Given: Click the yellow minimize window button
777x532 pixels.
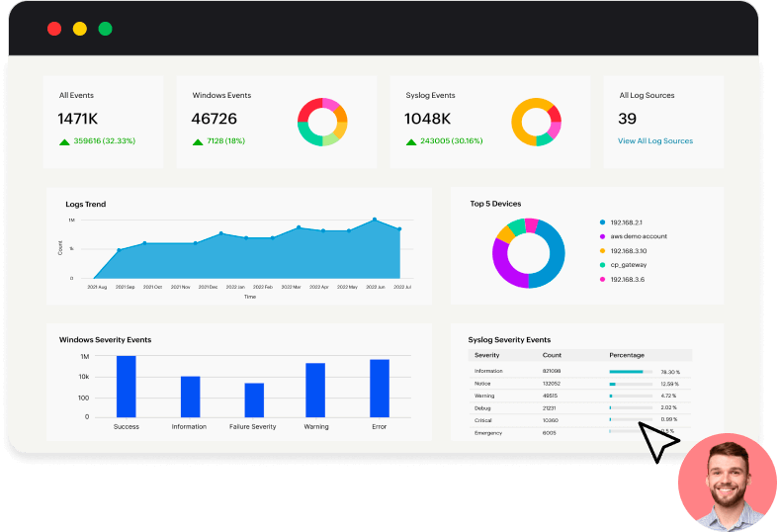Looking at the screenshot, I should tap(80, 29).
